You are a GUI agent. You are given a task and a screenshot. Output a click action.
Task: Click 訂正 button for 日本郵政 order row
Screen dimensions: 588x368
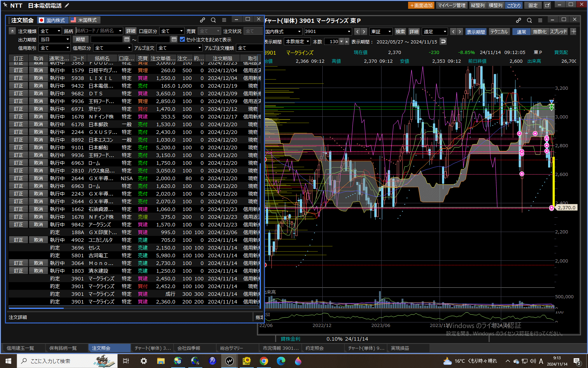click(x=18, y=124)
